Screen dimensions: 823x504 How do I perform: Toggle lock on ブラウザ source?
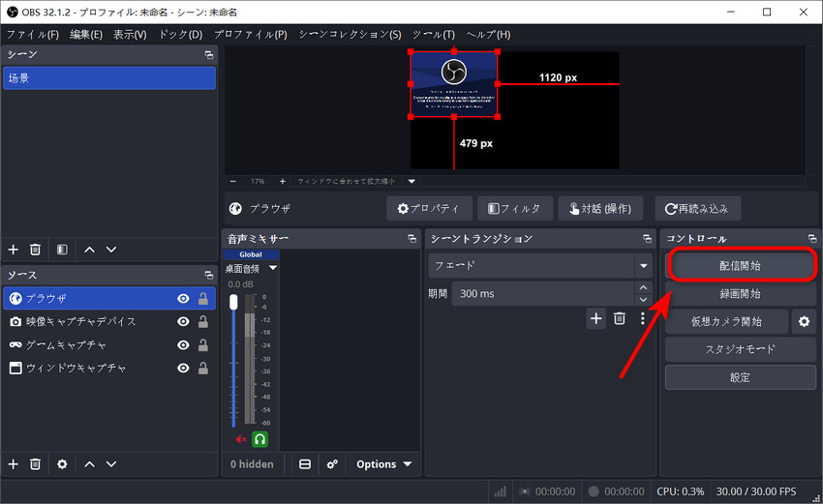203,298
